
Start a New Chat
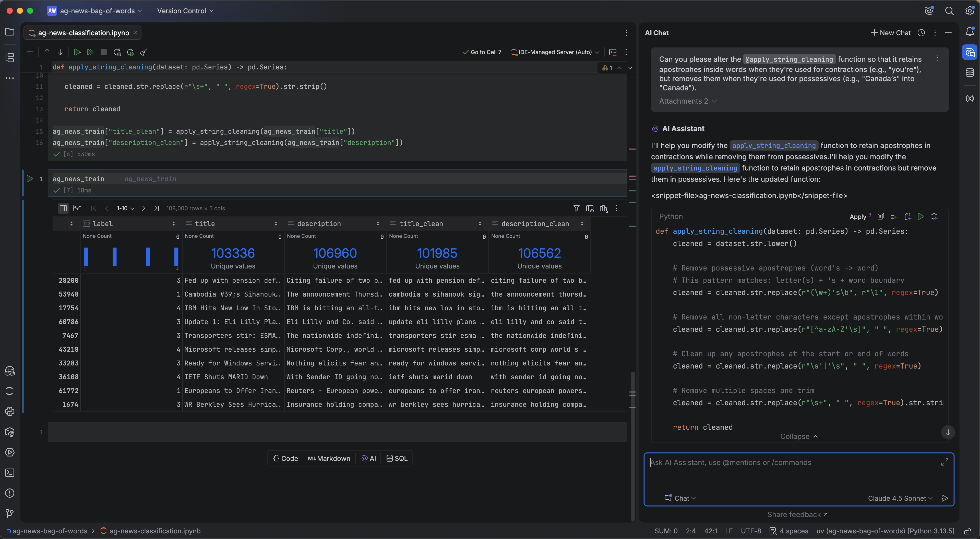pos(891,33)
